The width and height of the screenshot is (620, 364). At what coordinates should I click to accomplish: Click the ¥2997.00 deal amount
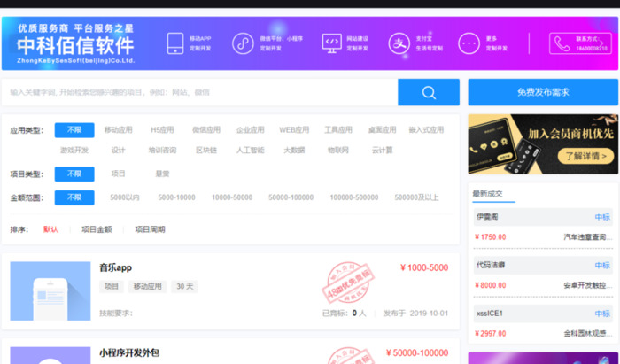coord(491,334)
